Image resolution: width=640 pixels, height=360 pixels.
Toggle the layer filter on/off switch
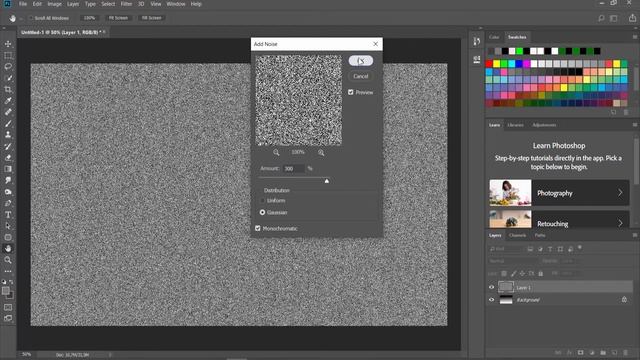pyautogui.click(x=580, y=248)
